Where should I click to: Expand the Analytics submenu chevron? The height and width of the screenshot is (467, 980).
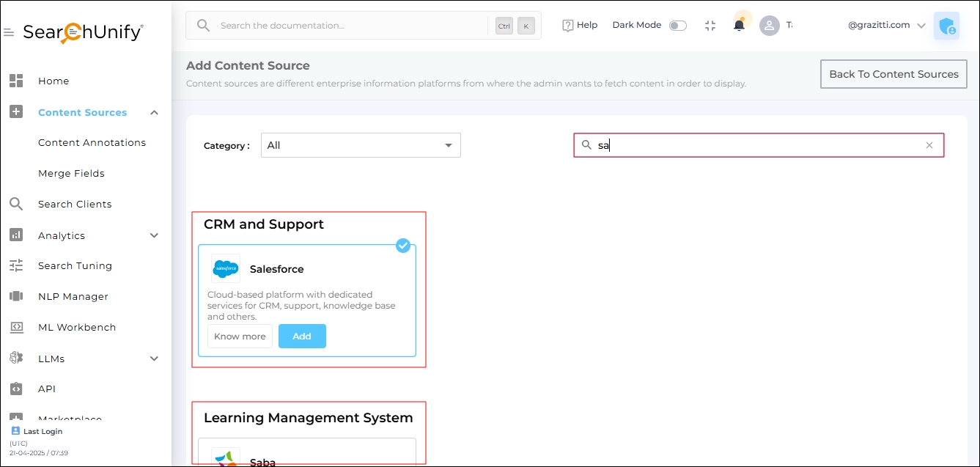pyautogui.click(x=154, y=235)
